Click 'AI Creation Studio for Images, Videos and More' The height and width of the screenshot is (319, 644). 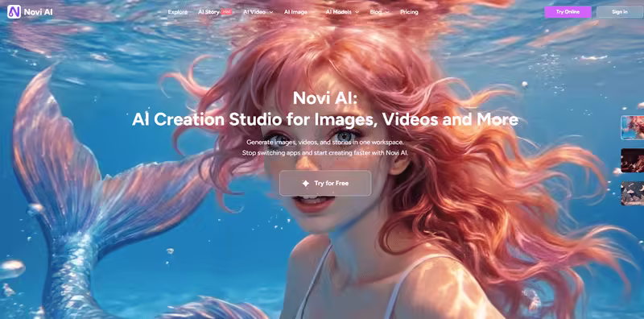pos(325,119)
